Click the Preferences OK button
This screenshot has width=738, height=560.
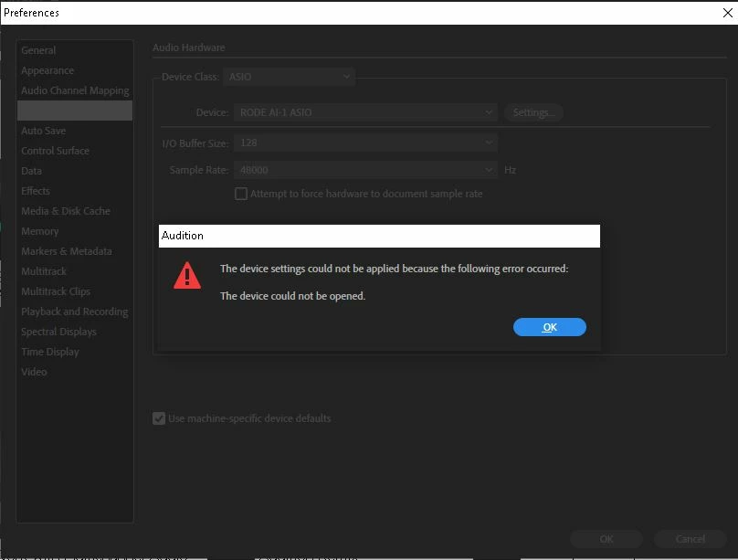[x=606, y=539]
